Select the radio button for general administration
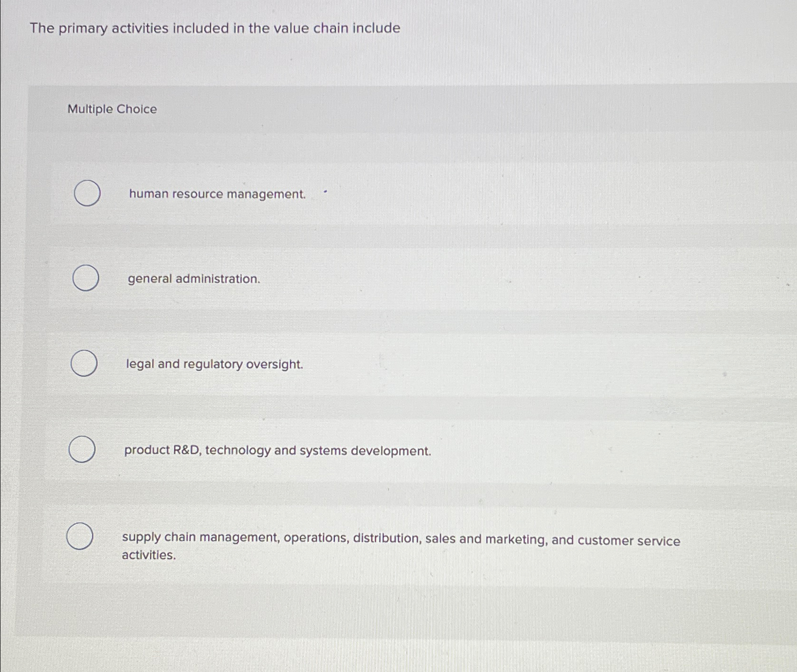The image size is (797, 672). [87, 278]
